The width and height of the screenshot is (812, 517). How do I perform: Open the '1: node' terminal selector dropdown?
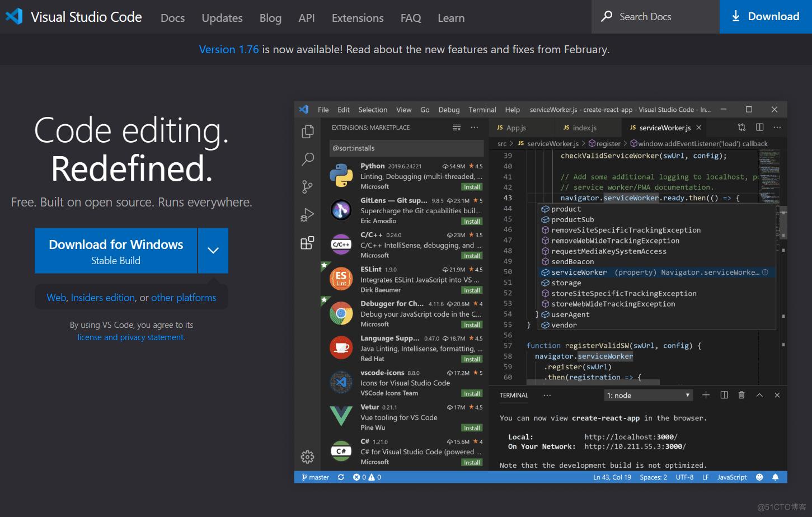(647, 395)
